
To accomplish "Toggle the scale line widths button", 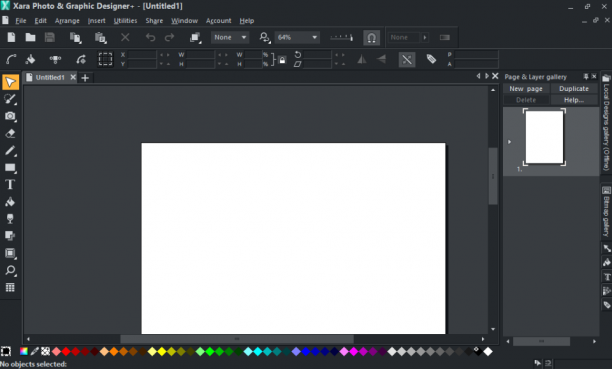I will point(407,59).
